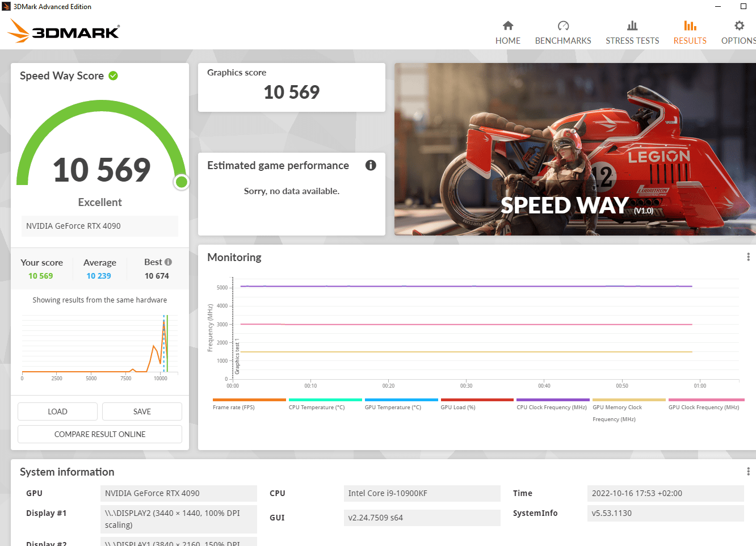
Task: Open the Options gear icon
Action: click(739, 26)
